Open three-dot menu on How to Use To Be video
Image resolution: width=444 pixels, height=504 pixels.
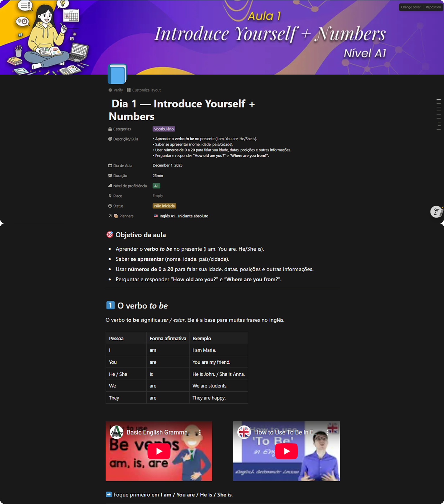(x=327, y=432)
